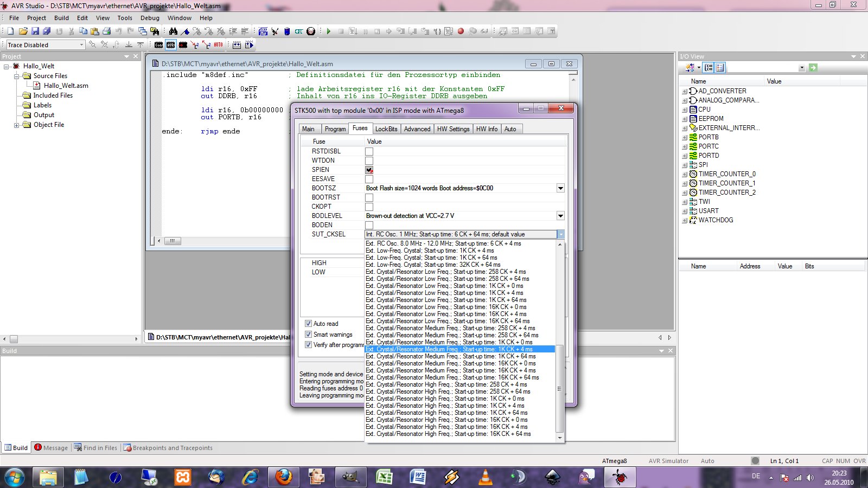The image size is (868, 488).
Task: Click the Windows Start orb
Action: [x=15, y=478]
